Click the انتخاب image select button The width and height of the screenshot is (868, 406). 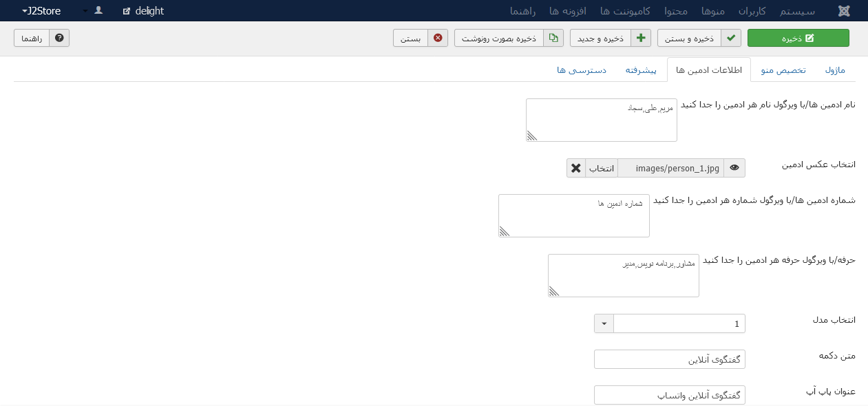(x=602, y=168)
